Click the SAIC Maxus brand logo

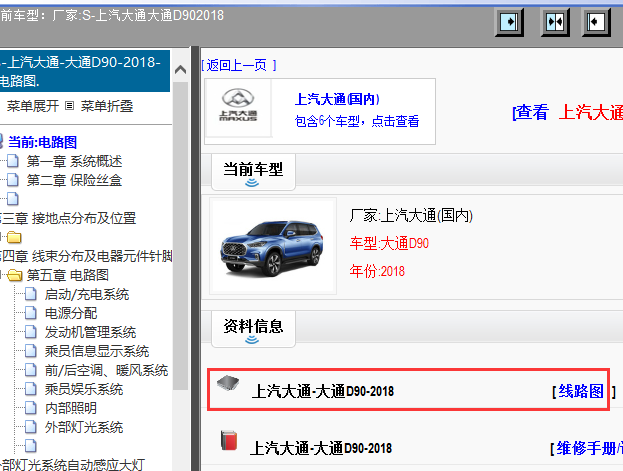click(x=238, y=105)
